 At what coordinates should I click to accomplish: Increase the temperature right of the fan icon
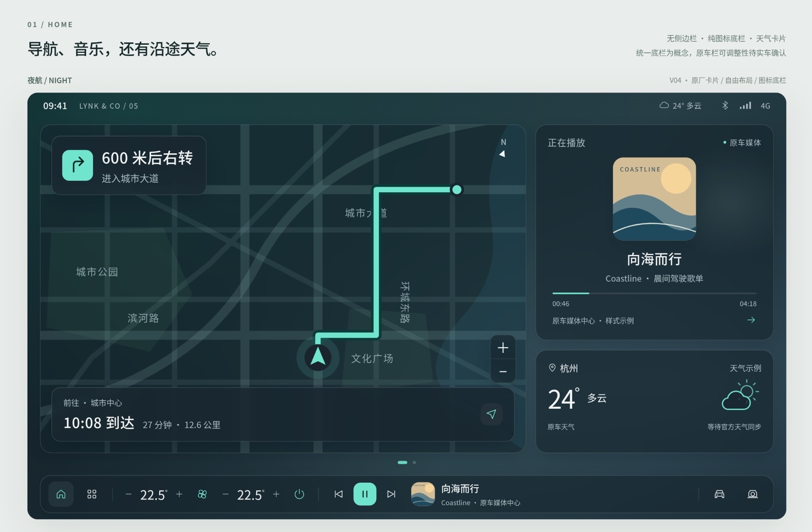click(x=276, y=494)
